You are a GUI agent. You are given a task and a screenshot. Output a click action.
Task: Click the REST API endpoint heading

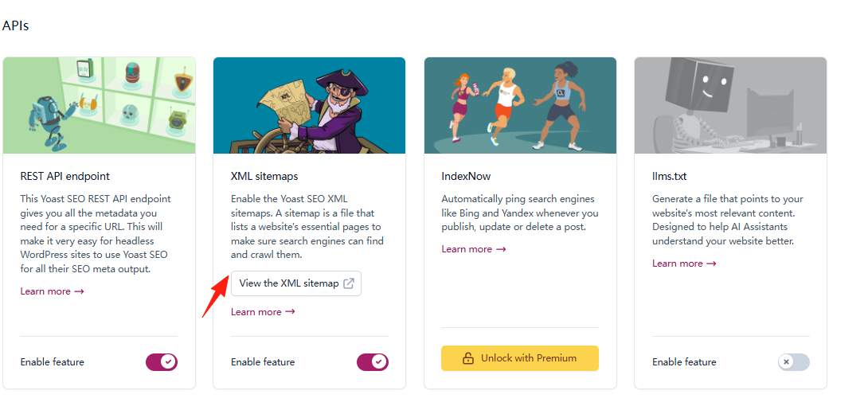[65, 176]
